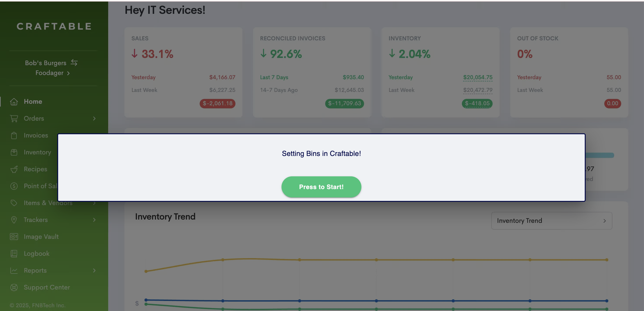644x311 pixels.
Task: Go to the Inventory sidebar item
Action: [x=37, y=152]
